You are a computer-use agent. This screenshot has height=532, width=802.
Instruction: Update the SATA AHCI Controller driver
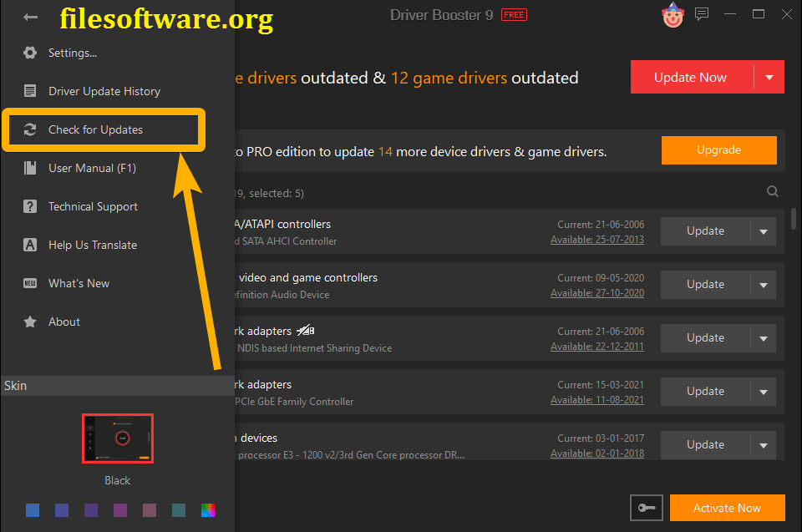pos(705,231)
